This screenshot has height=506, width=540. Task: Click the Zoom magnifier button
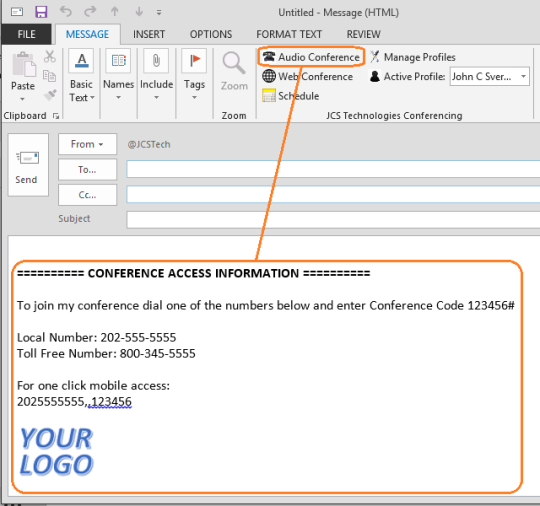click(x=234, y=71)
